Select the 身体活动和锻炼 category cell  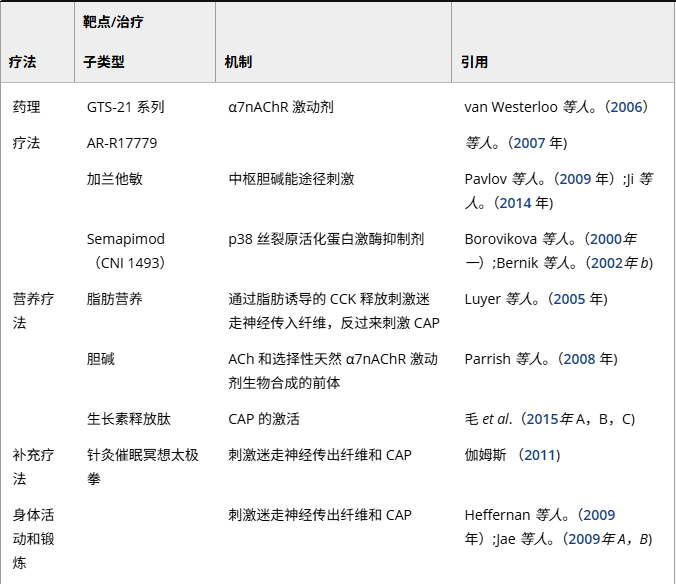(x=33, y=539)
